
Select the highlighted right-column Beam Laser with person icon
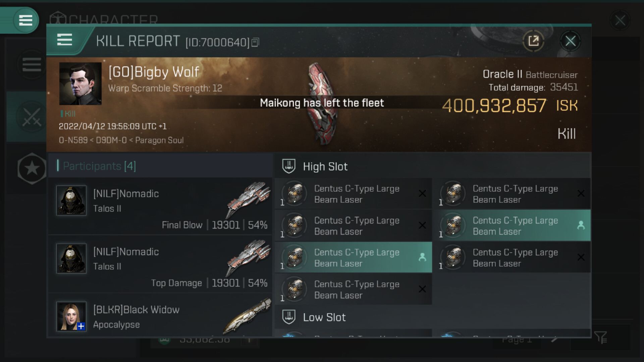pyautogui.click(x=512, y=226)
